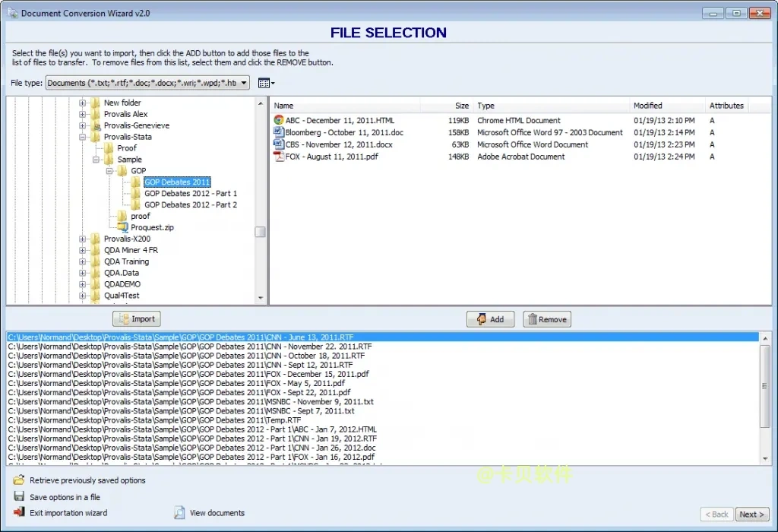This screenshot has width=778, height=532.
Task: Click the Retrieve previously saved options link
Action: coord(87,480)
